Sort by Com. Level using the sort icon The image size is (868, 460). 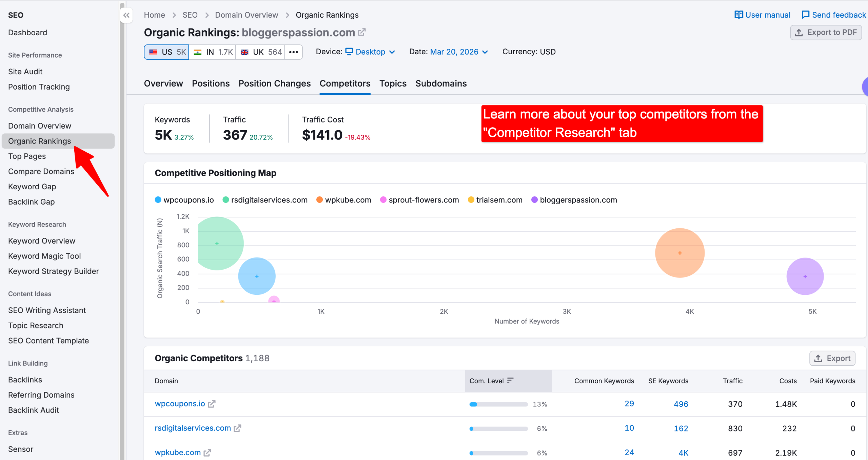510,381
